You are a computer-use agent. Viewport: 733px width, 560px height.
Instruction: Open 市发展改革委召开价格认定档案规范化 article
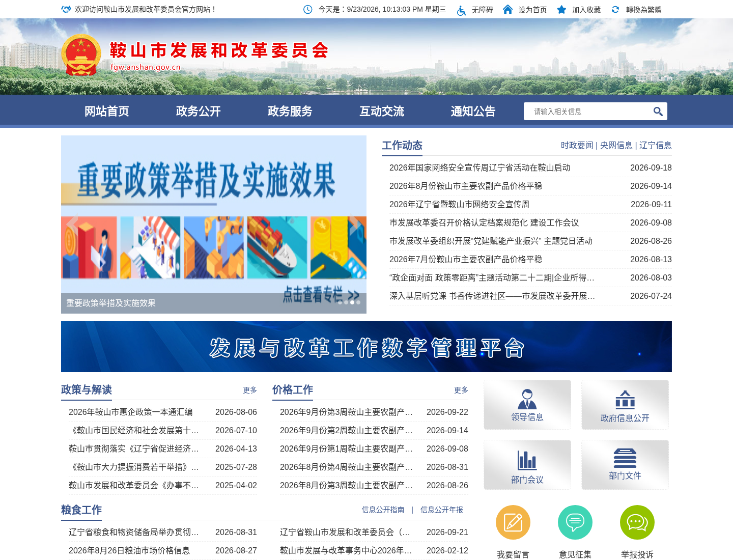pyautogui.click(x=484, y=222)
